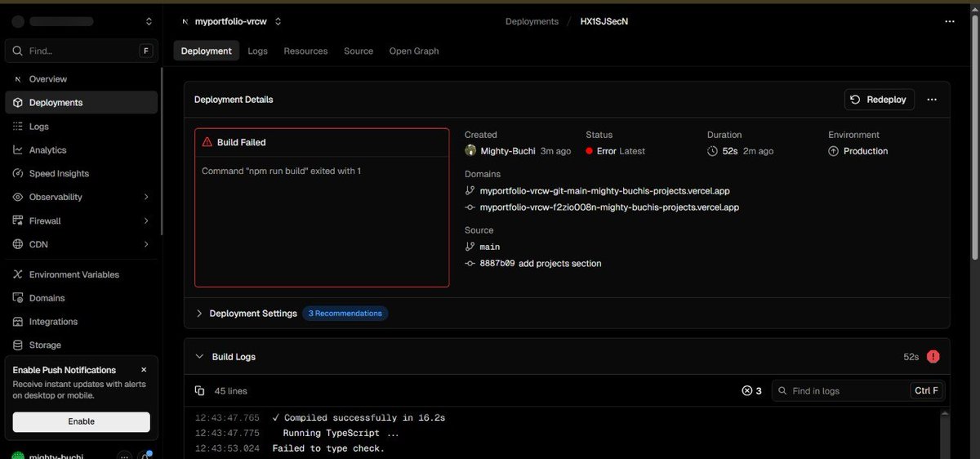Switch to the Resources tab

305,51
